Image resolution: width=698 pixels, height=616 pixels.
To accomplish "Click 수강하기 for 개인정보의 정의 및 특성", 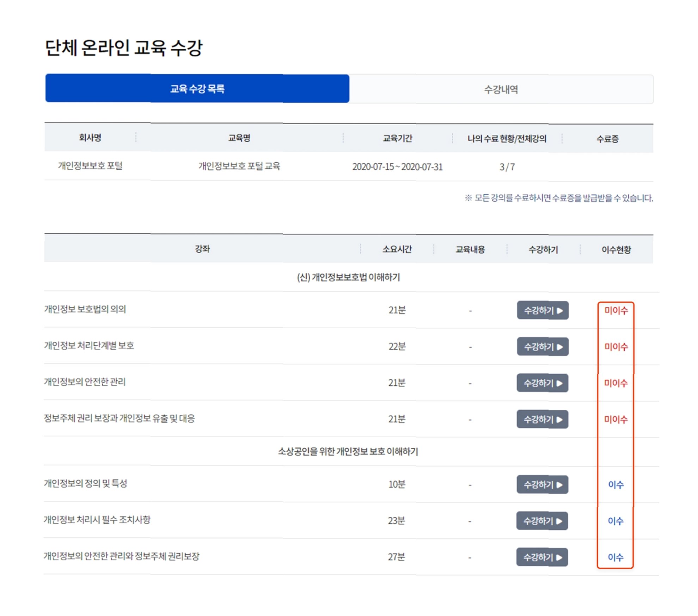I will click(x=542, y=484).
